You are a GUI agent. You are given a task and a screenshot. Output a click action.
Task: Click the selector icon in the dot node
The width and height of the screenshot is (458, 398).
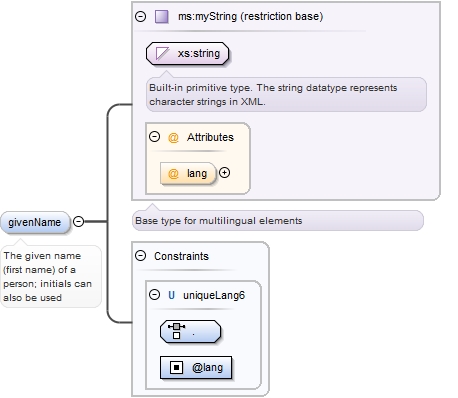[x=176, y=331]
